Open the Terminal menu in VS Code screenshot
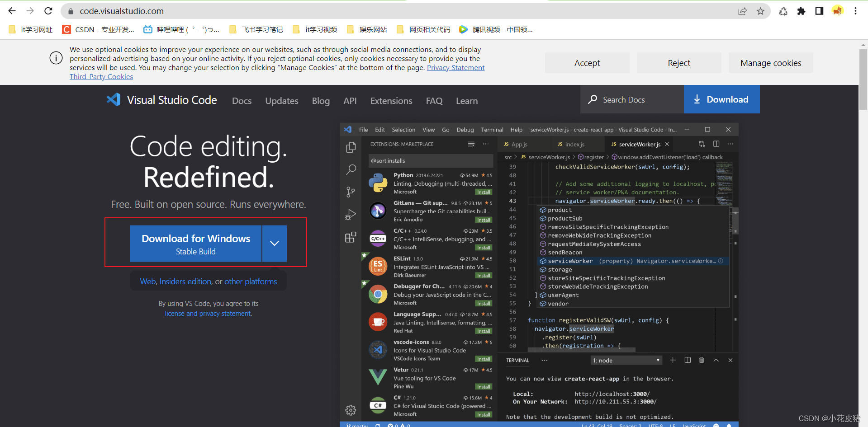The width and height of the screenshot is (868, 427). [492, 130]
